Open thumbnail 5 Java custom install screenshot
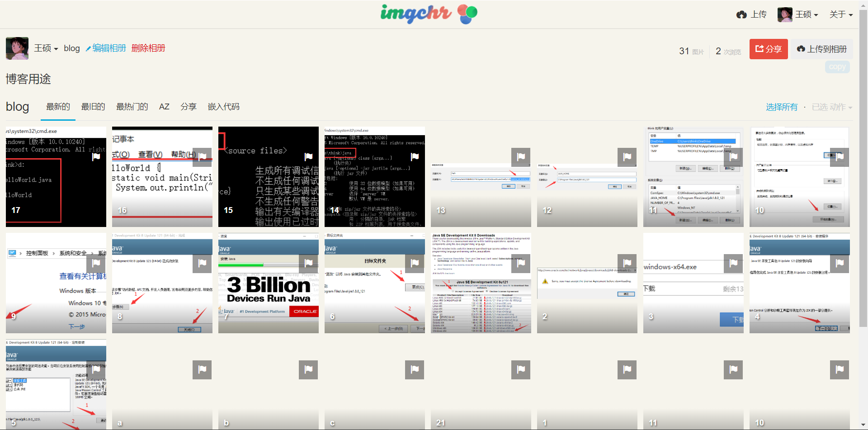This screenshot has height=430, width=868. click(56, 384)
